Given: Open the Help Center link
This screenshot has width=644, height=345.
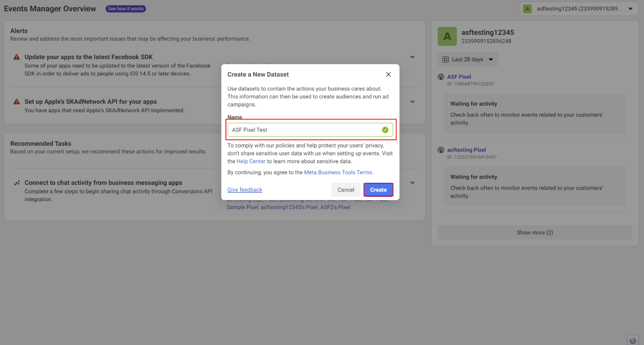Looking at the screenshot, I should click(251, 161).
